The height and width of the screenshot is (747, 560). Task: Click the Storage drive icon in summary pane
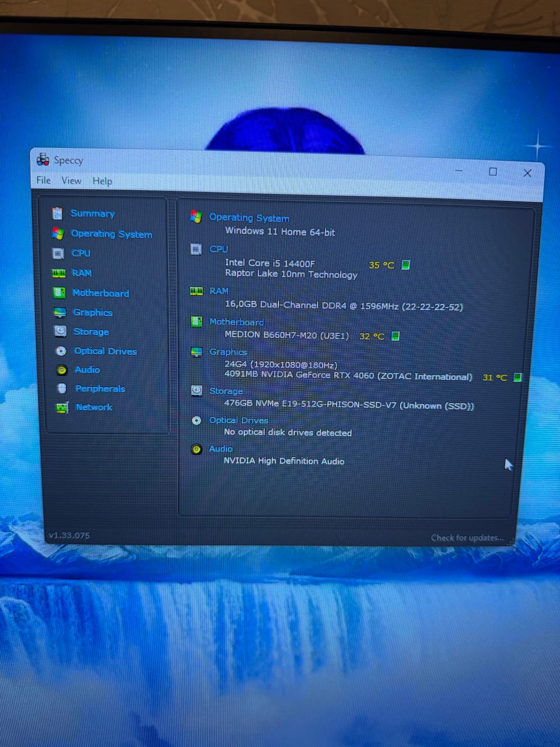point(197,390)
